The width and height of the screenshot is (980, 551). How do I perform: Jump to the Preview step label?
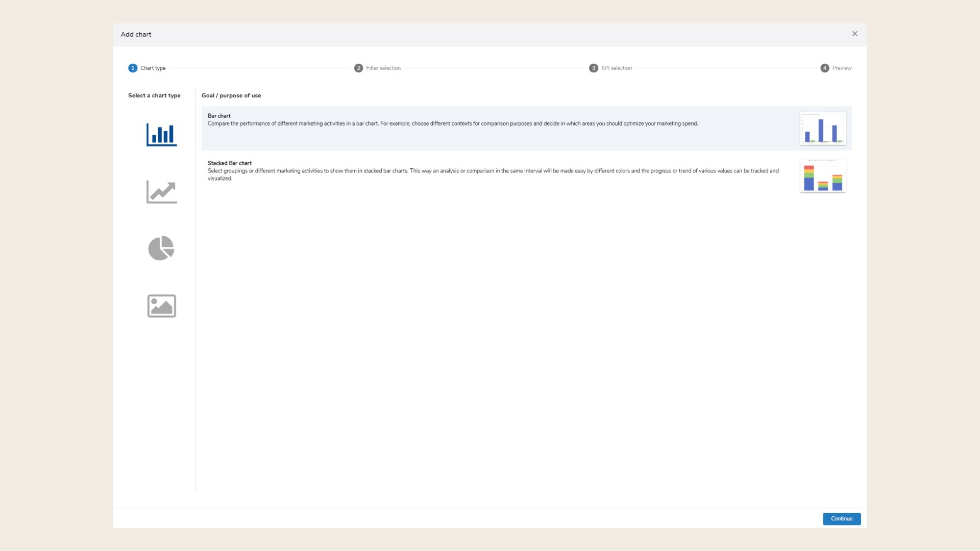[841, 68]
